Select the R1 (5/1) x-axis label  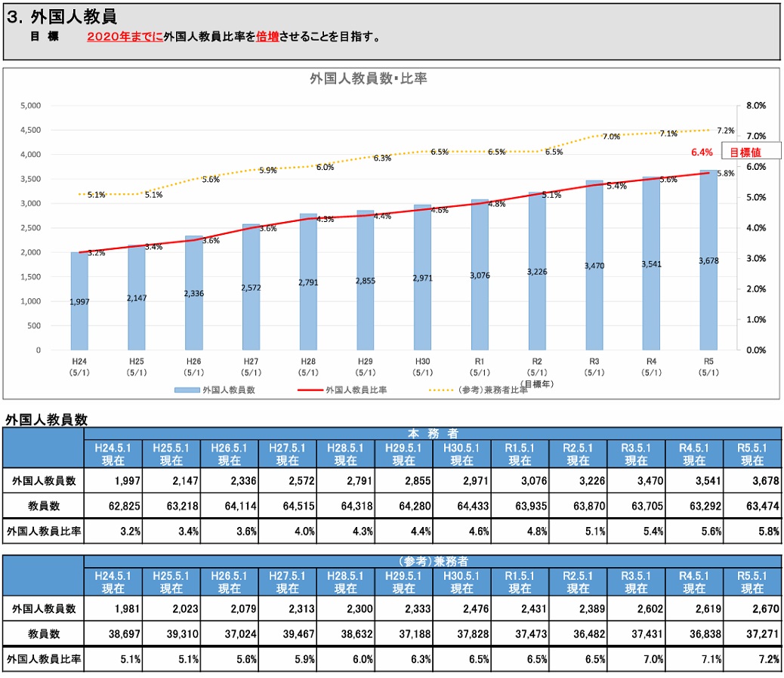pyautogui.click(x=480, y=367)
